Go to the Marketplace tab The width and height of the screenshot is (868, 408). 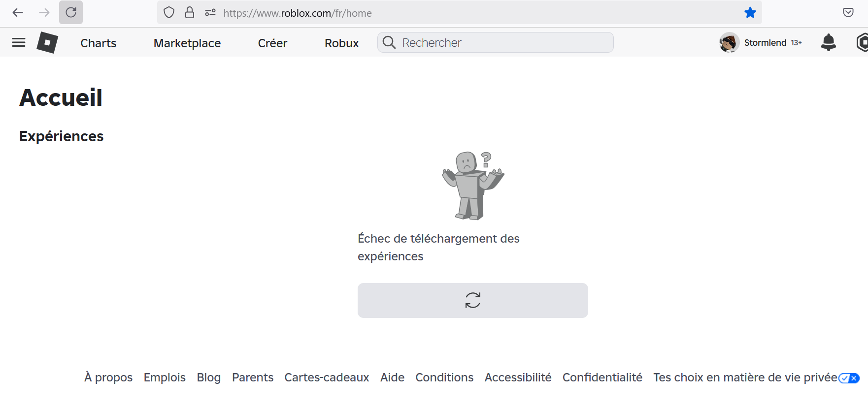click(187, 43)
